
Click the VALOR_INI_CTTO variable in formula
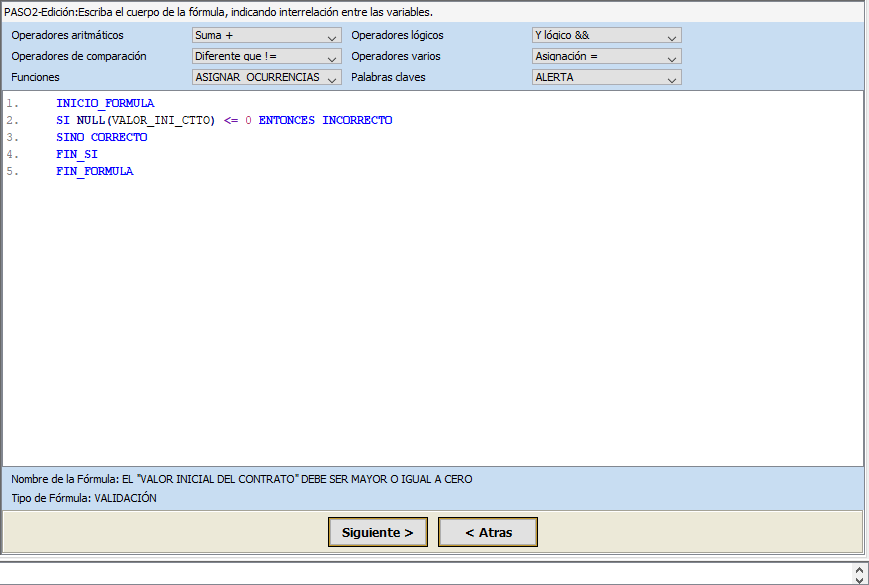coord(160,120)
